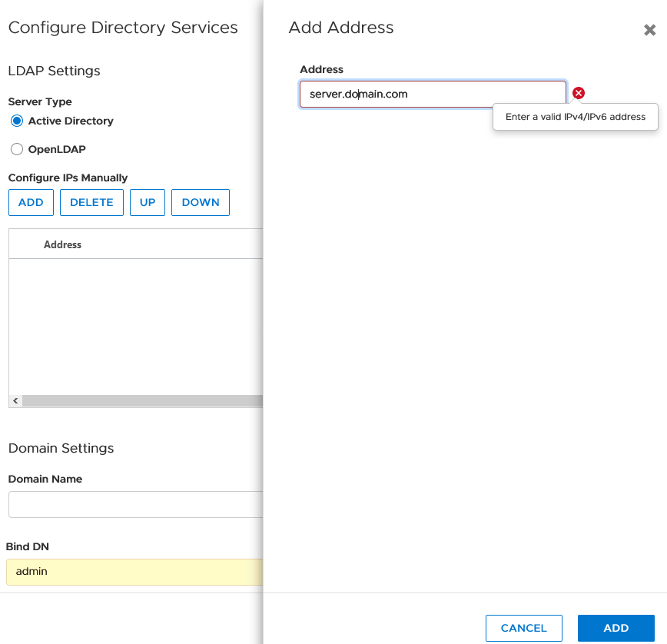Click ADD under Configure IPs Manually
This screenshot has width=667, height=644.
tap(31, 203)
